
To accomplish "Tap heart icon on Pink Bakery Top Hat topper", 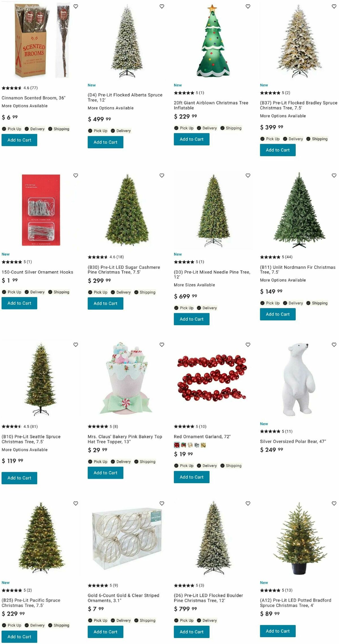I will pos(162,345).
